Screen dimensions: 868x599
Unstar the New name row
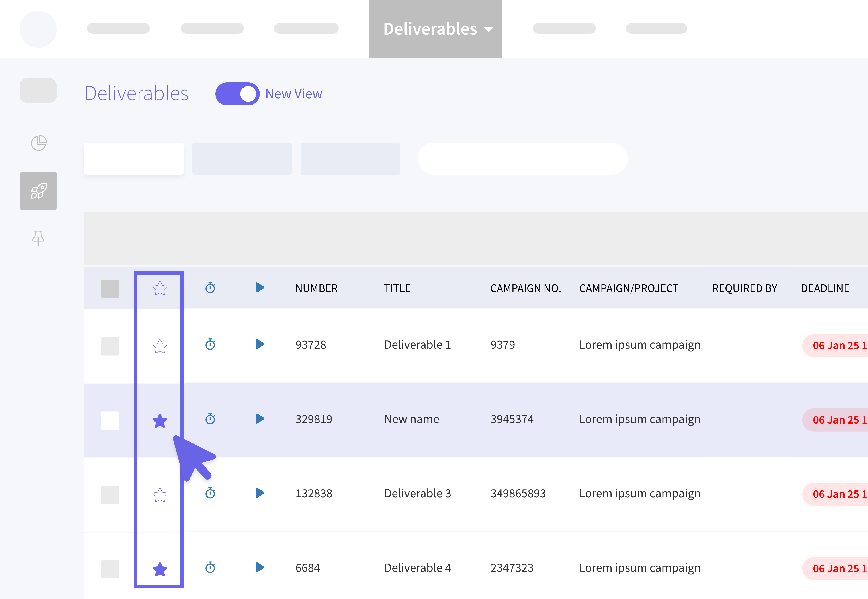coord(160,420)
